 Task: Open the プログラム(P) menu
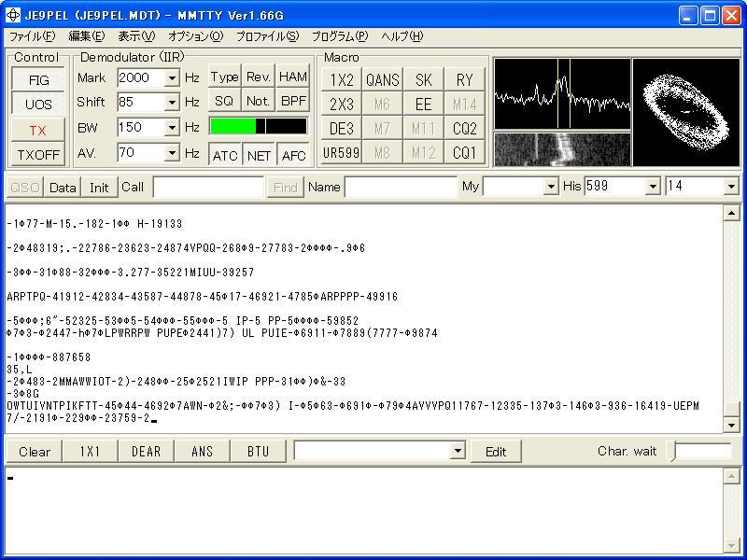click(340, 36)
